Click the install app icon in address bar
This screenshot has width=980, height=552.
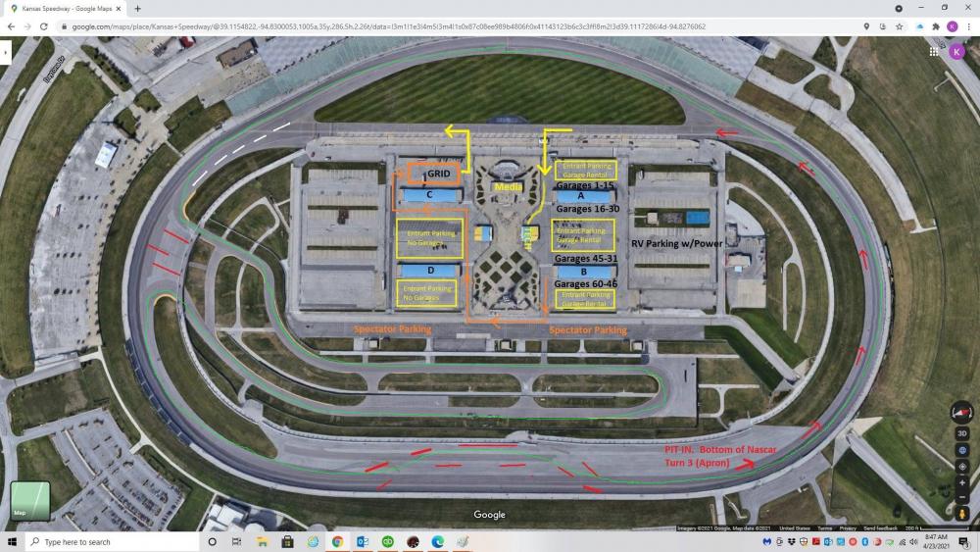(x=883, y=26)
